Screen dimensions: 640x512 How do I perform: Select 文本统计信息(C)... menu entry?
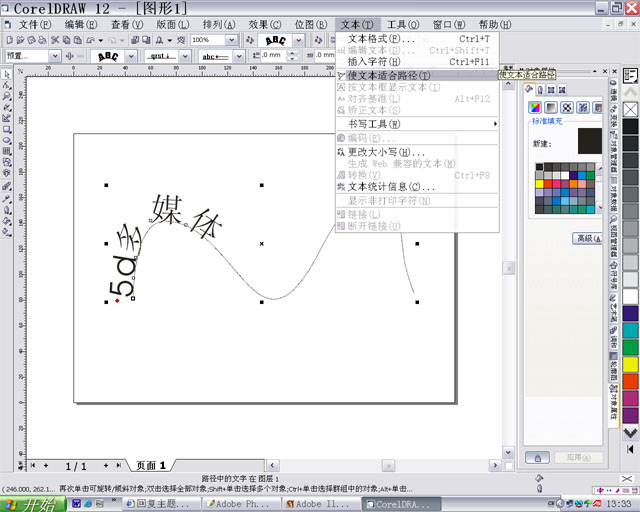click(417, 187)
